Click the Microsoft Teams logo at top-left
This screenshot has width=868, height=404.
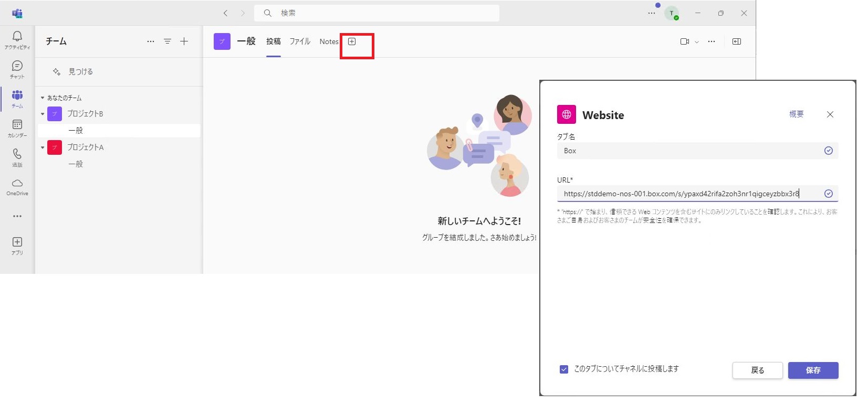click(17, 13)
